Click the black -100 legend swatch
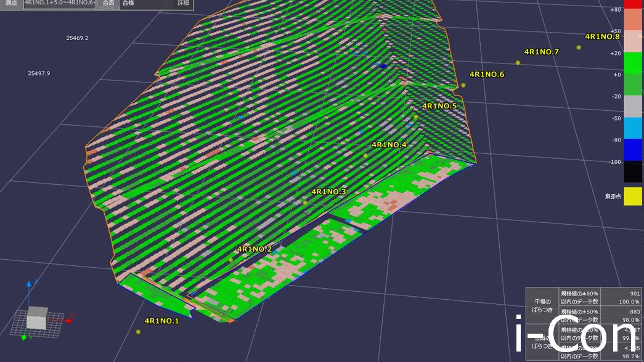 coord(633,172)
